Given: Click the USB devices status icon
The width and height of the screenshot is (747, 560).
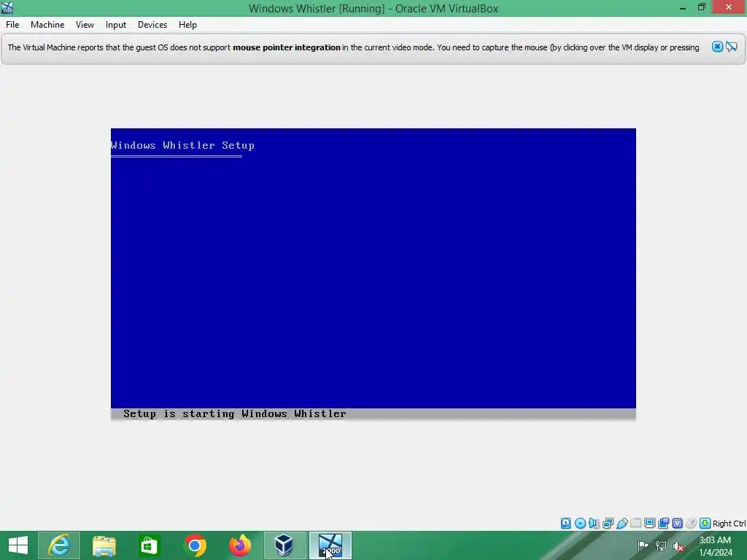Looking at the screenshot, I should (622, 524).
